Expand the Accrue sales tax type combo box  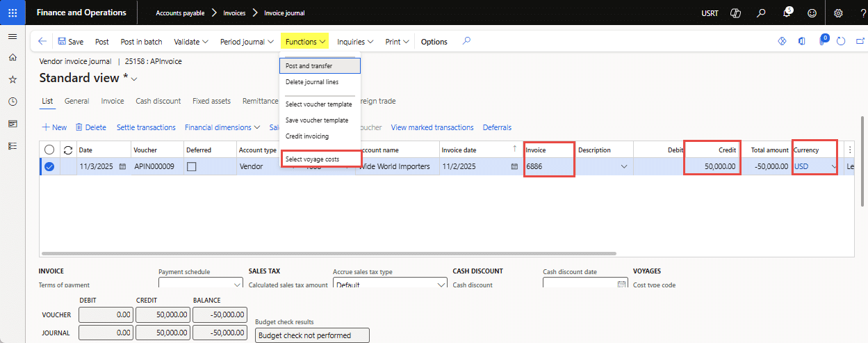(x=441, y=285)
